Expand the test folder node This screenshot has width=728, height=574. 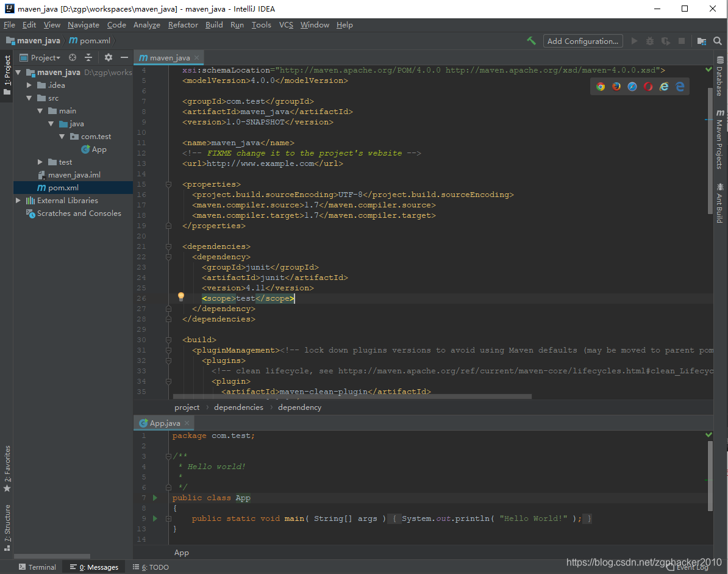pos(40,162)
